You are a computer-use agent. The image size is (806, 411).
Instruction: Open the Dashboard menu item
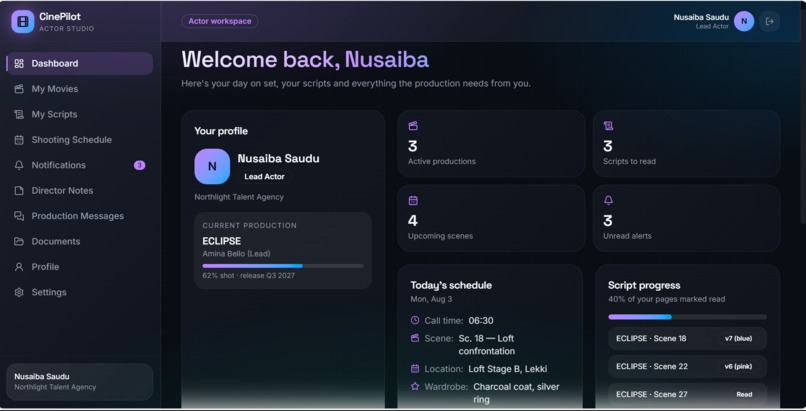click(79, 64)
